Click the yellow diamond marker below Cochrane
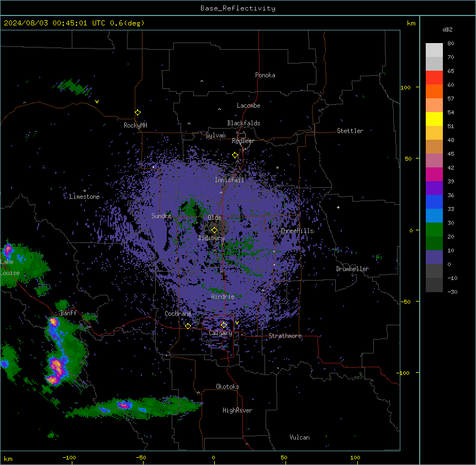 click(x=188, y=326)
